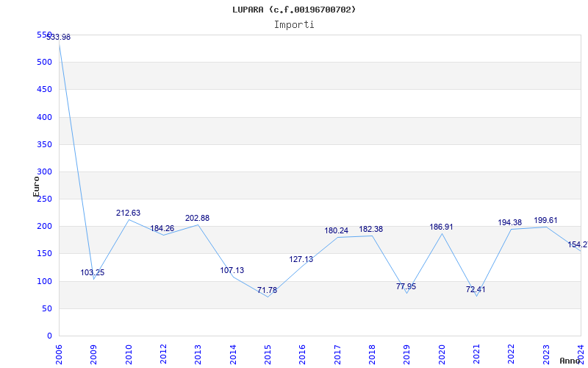
Task: Select the data label 154.2 at right edge
Action: (578, 245)
